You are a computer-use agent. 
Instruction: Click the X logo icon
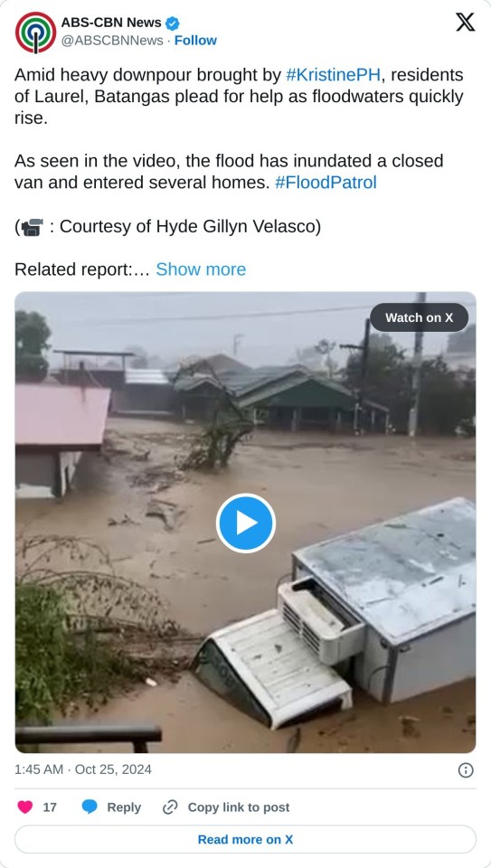click(465, 22)
